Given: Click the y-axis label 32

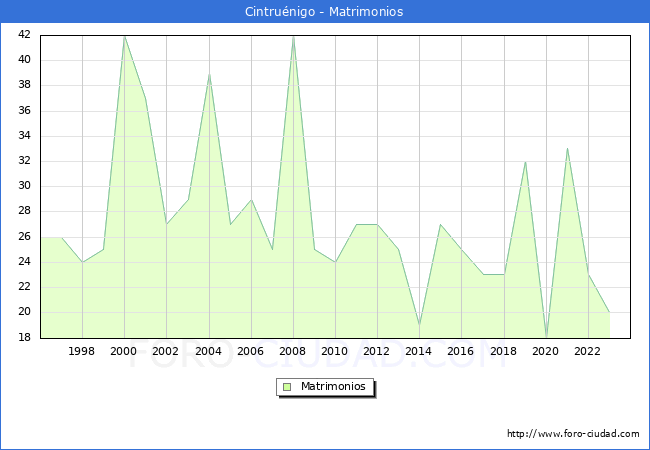Looking at the screenshot, I should 24,161.
